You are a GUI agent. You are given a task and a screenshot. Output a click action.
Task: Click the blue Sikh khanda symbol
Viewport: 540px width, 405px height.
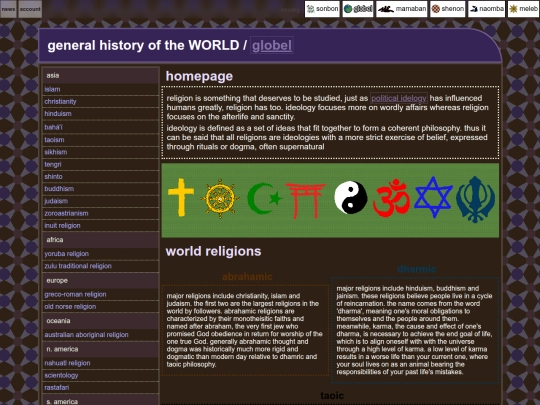(x=475, y=199)
